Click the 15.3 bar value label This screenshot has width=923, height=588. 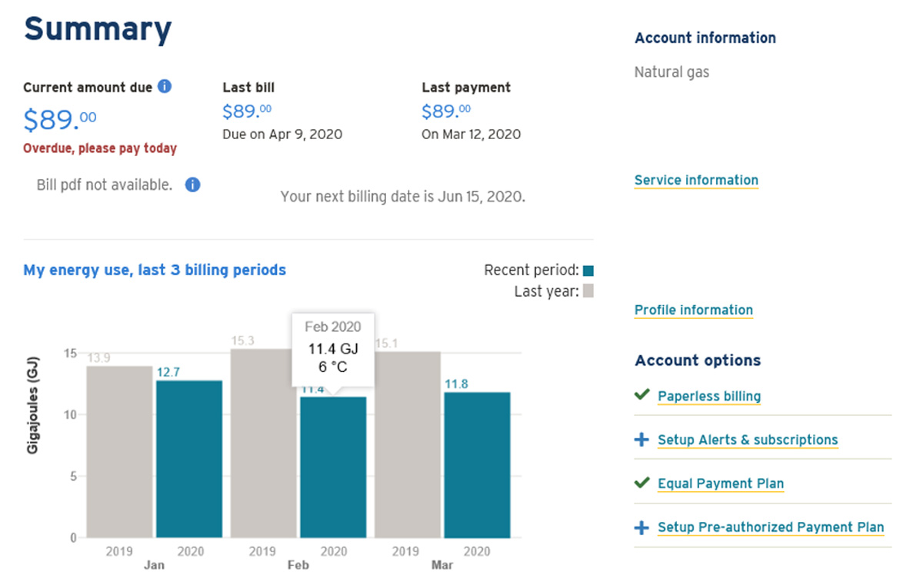click(x=243, y=341)
